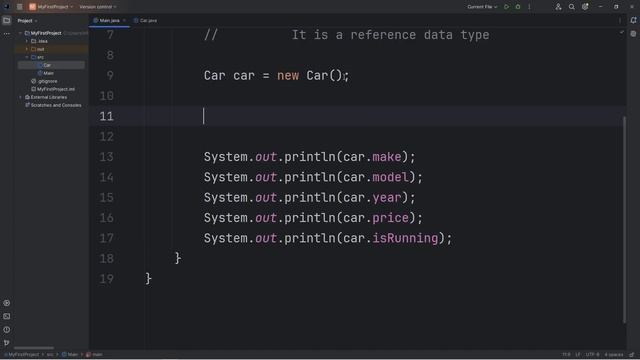Image resolution: width=640 pixels, height=360 pixels.
Task: Expand the out folder
Action: tap(27, 49)
